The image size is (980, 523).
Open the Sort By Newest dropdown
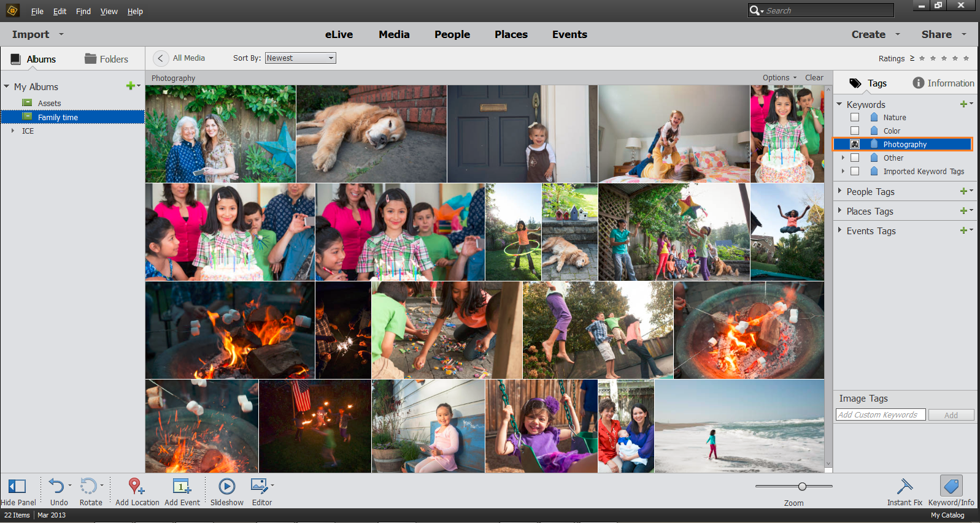tap(300, 58)
